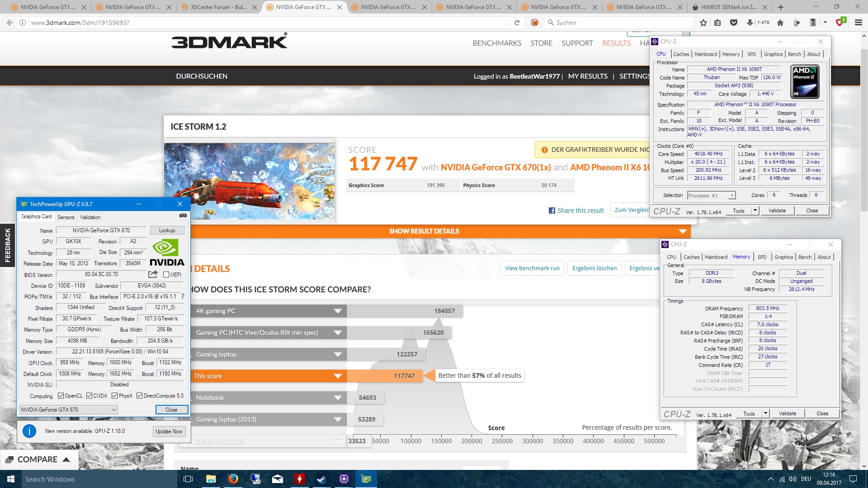Open the GPU selector dropdown in GPU-Z
The height and width of the screenshot is (488, 868).
tap(68, 409)
